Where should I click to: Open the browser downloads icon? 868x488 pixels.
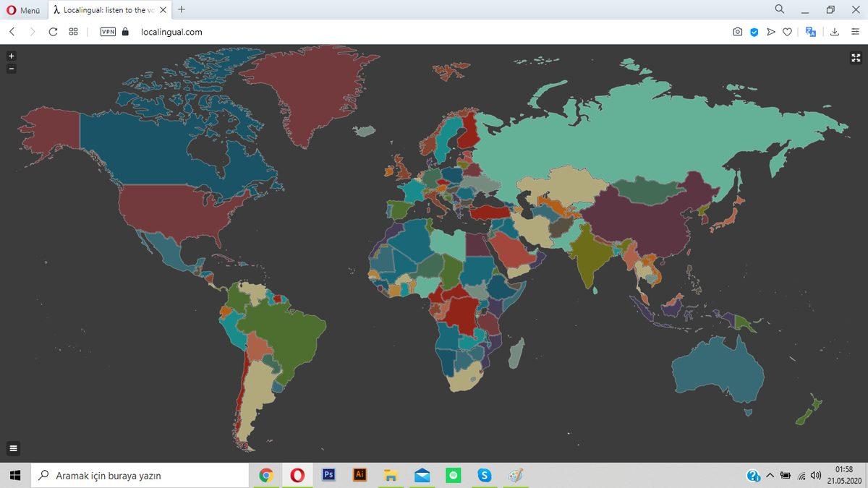coord(835,32)
